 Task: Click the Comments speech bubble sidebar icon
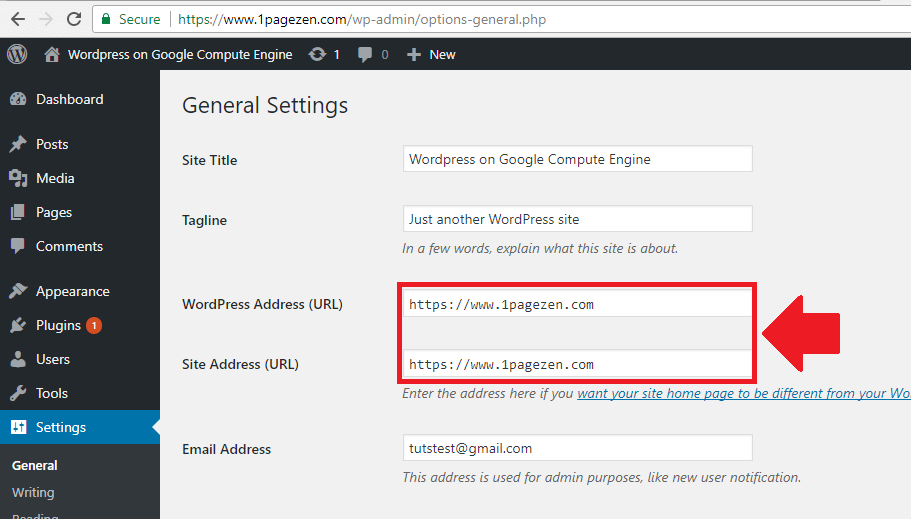pyautogui.click(x=18, y=246)
